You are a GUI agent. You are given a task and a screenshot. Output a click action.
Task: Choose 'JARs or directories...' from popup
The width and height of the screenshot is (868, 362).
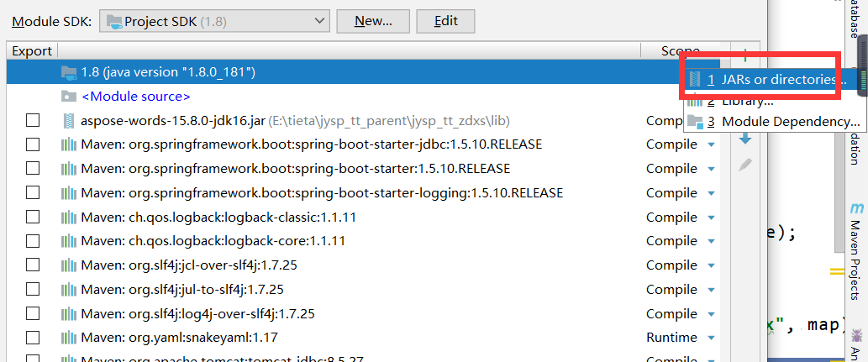776,80
